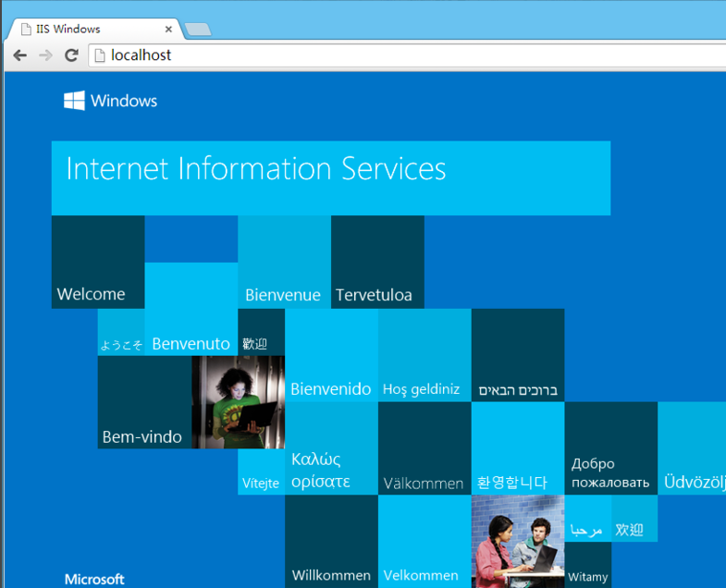Click the browser Forward arrow button
The image size is (726, 588).
tap(45, 55)
